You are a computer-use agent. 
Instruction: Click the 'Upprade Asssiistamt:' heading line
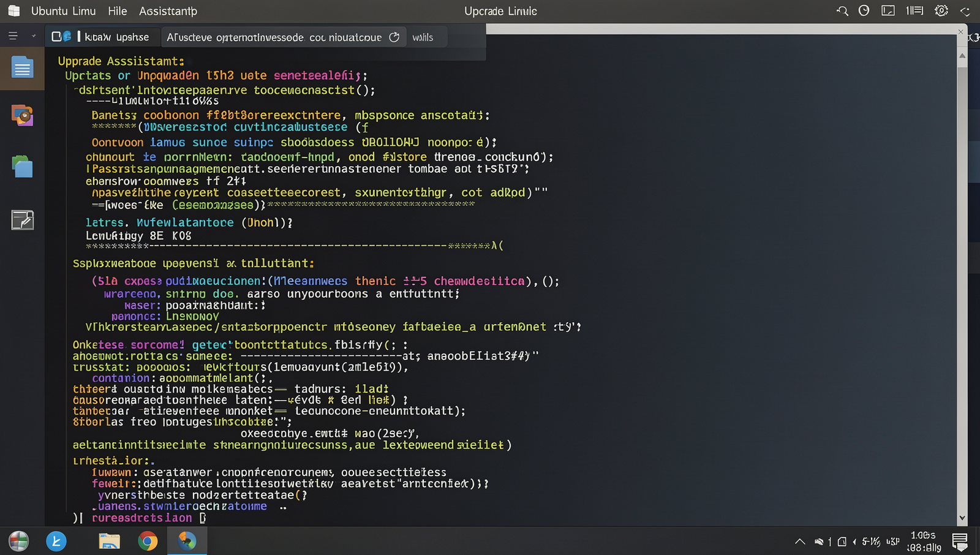click(x=121, y=61)
